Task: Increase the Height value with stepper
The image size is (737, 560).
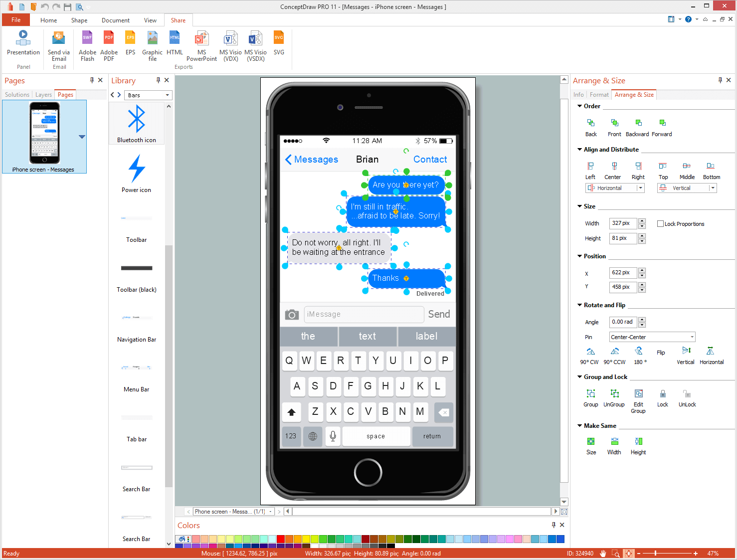Action: [x=642, y=236]
